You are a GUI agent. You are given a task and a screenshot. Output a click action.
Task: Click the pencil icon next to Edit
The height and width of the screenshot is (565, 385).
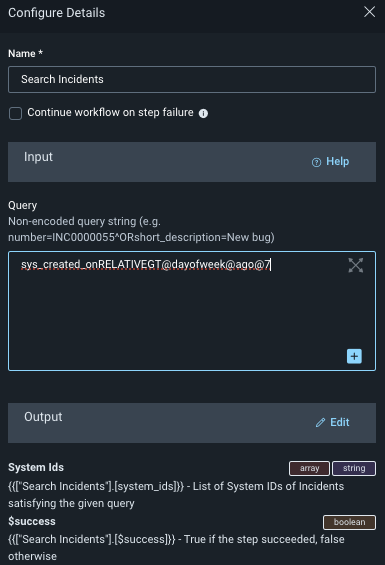point(320,423)
